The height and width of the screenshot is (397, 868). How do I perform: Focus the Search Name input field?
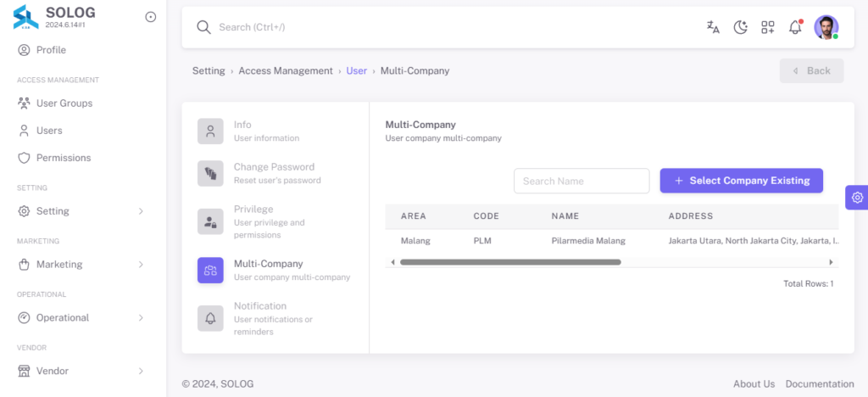581,181
